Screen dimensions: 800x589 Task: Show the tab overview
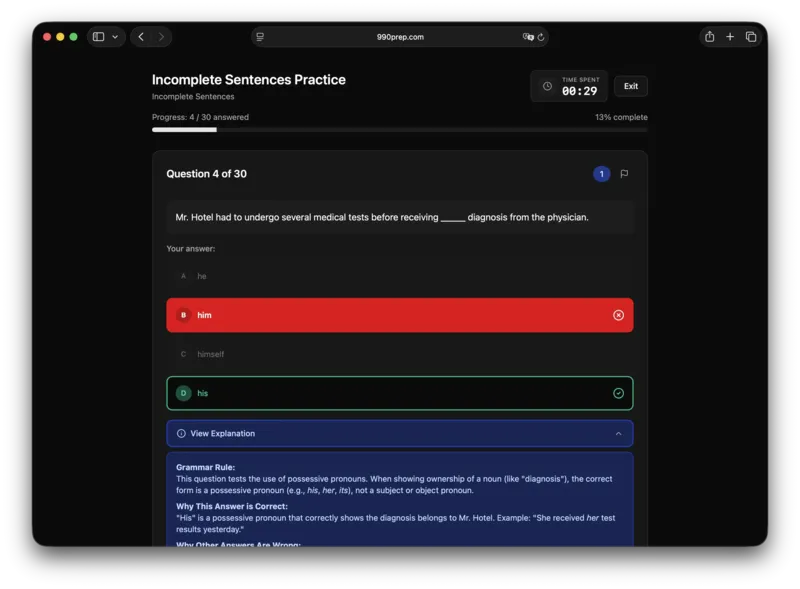point(751,37)
